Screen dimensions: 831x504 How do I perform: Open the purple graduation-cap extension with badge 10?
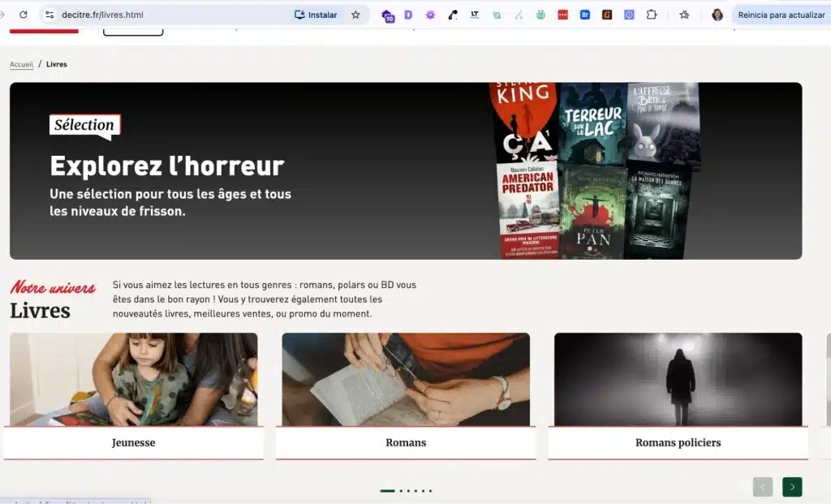click(387, 16)
